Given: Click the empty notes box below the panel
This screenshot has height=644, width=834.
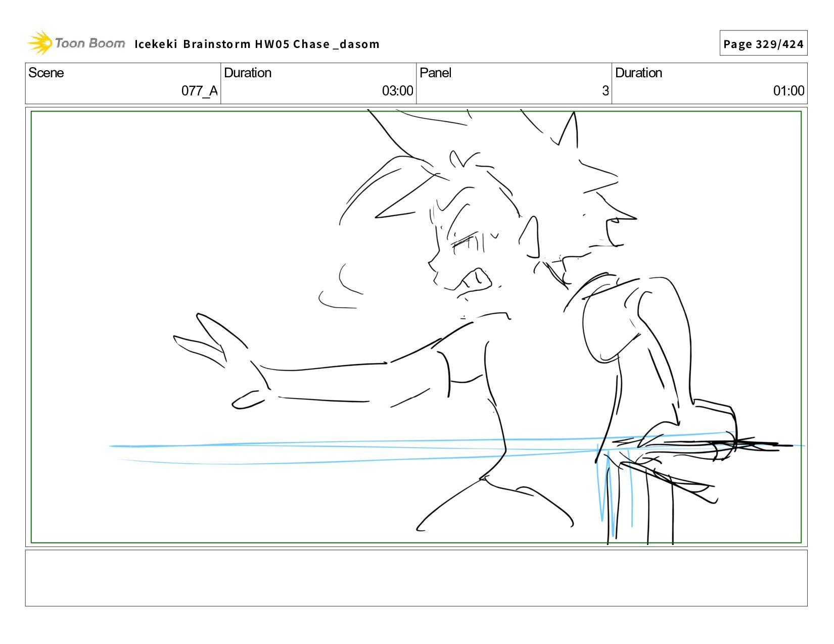Looking at the screenshot, I should (416, 578).
